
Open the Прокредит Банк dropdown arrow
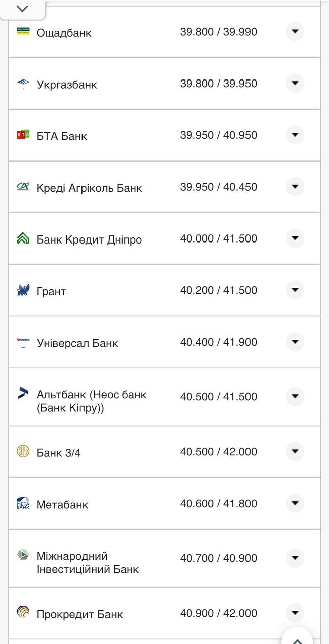point(295,613)
